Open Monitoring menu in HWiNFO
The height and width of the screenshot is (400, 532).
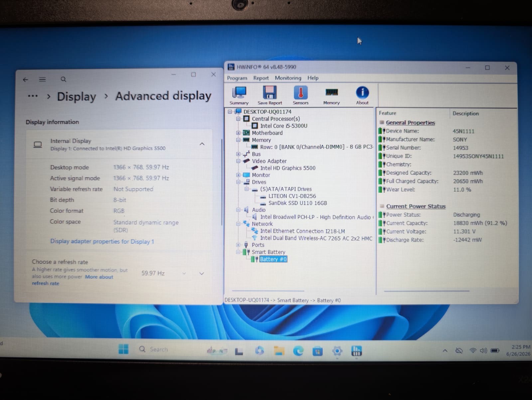[x=288, y=78]
